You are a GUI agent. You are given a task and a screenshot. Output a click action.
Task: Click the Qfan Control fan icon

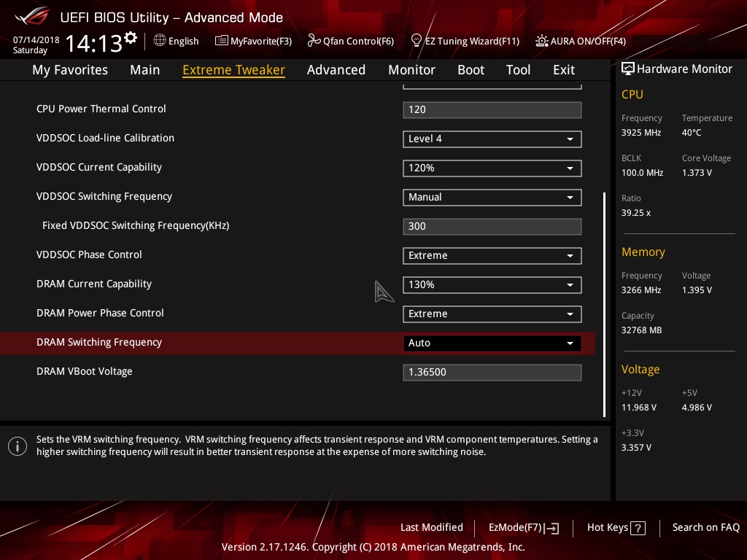pos(314,41)
